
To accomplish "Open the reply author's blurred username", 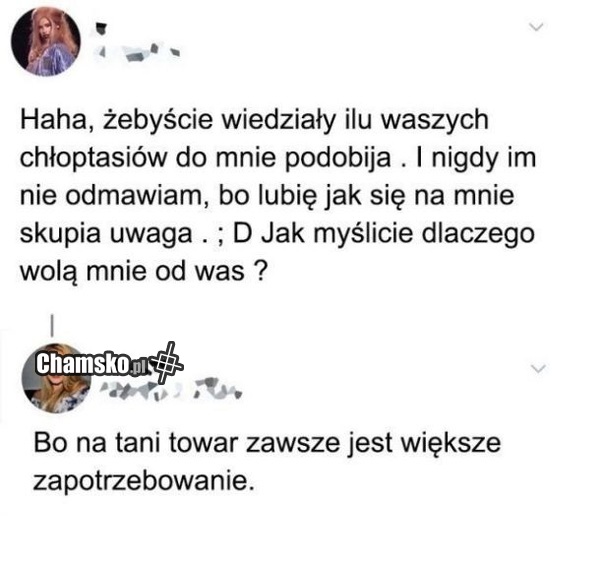I will click(171, 389).
